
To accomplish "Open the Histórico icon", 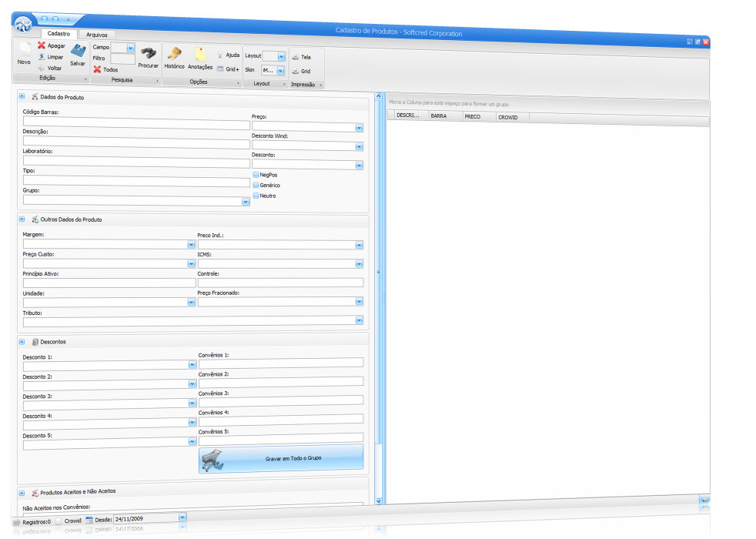I will [x=174, y=54].
